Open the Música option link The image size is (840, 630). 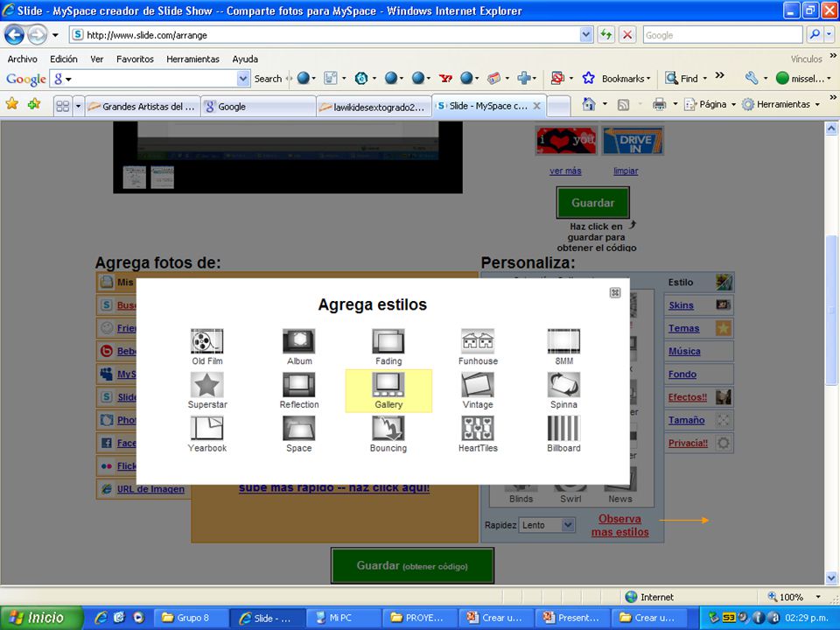684,352
